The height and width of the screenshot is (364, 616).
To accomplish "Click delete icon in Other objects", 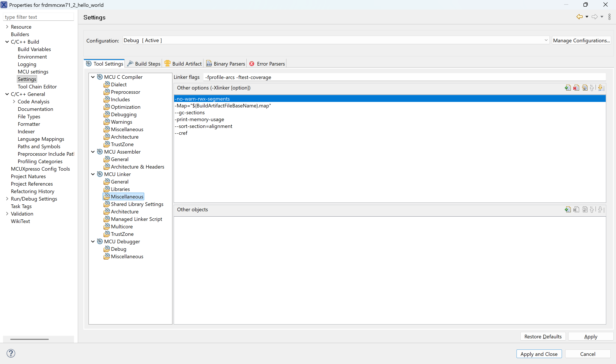I will (x=576, y=210).
